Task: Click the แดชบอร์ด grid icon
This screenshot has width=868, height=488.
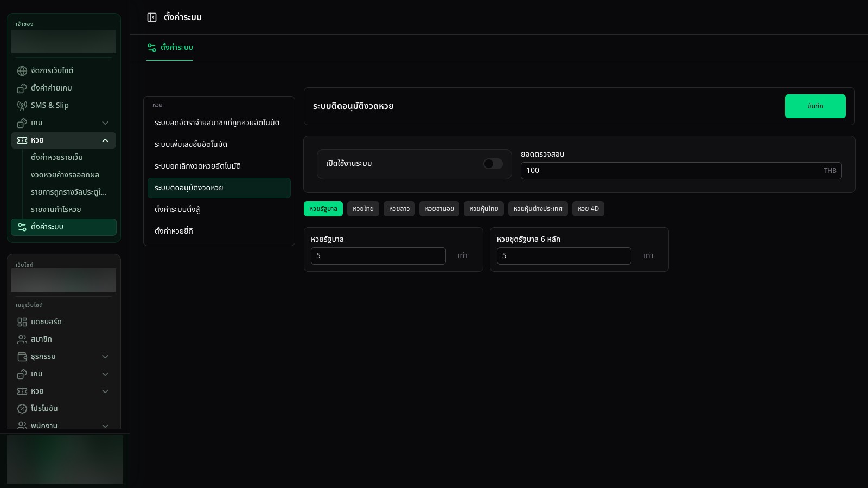Action: pos(22,322)
